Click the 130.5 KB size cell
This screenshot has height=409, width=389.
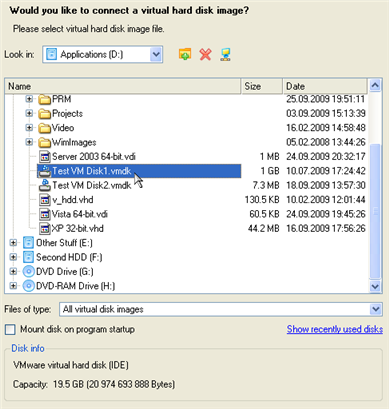pos(262,200)
